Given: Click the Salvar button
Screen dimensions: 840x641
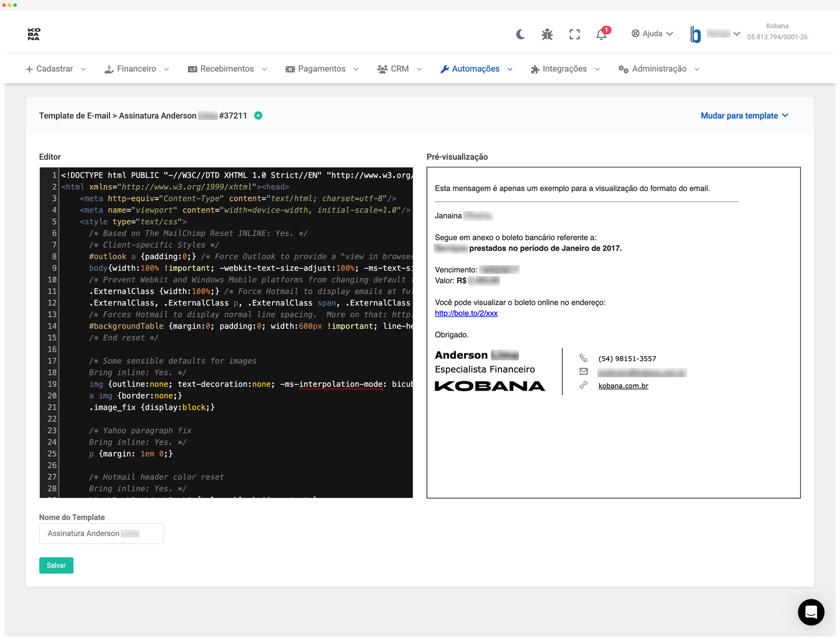Looking at the screenshot, I should (56, 565).
